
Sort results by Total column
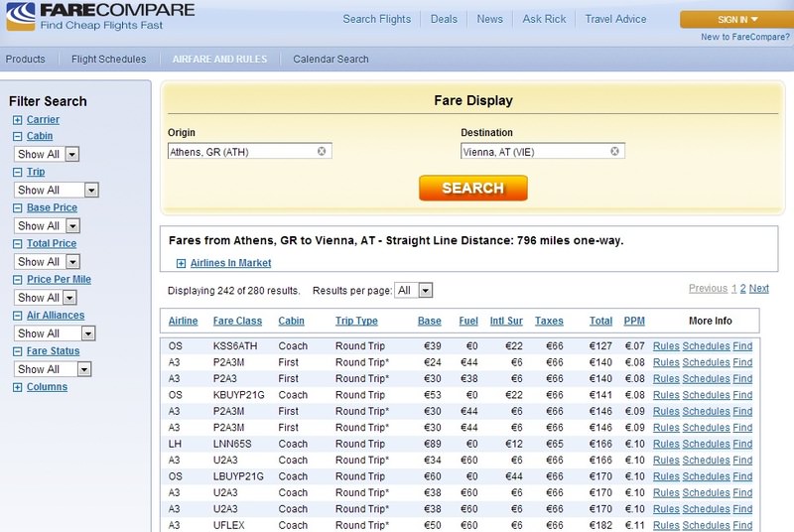601,321
